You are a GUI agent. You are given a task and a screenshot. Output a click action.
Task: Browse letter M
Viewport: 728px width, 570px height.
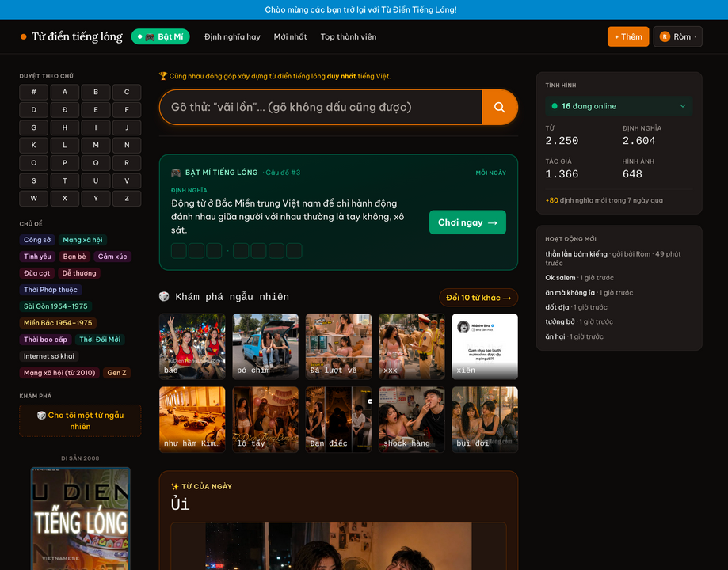coord(96,145)
